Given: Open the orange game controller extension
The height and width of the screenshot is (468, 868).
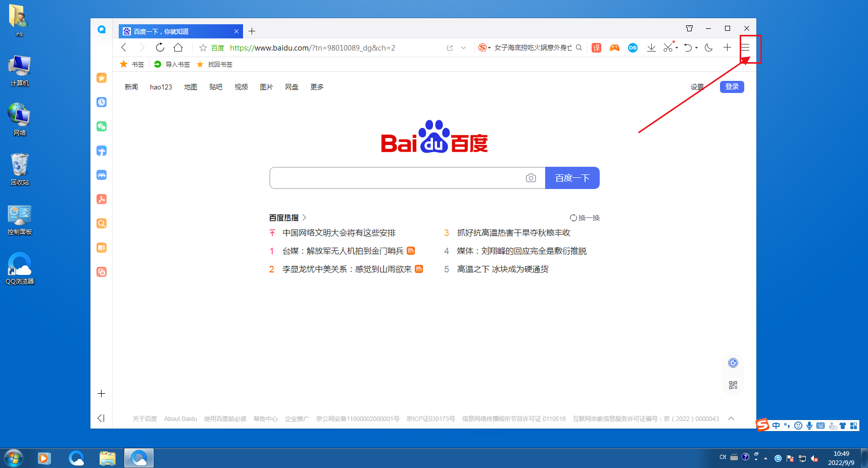Looking at the screenshot, I should [x=614, y=48].
